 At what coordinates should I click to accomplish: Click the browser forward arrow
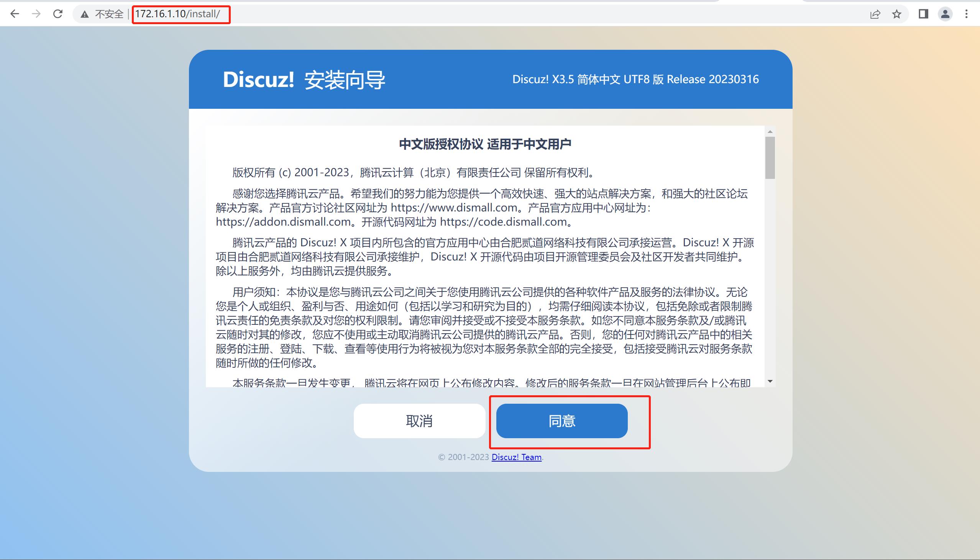[36, 14]
